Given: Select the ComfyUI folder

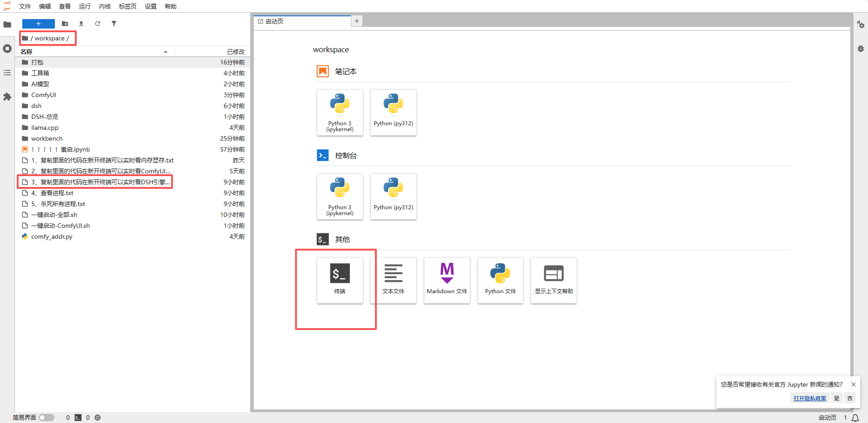Looking at the screenshot, I should click(x=133, y=95).
